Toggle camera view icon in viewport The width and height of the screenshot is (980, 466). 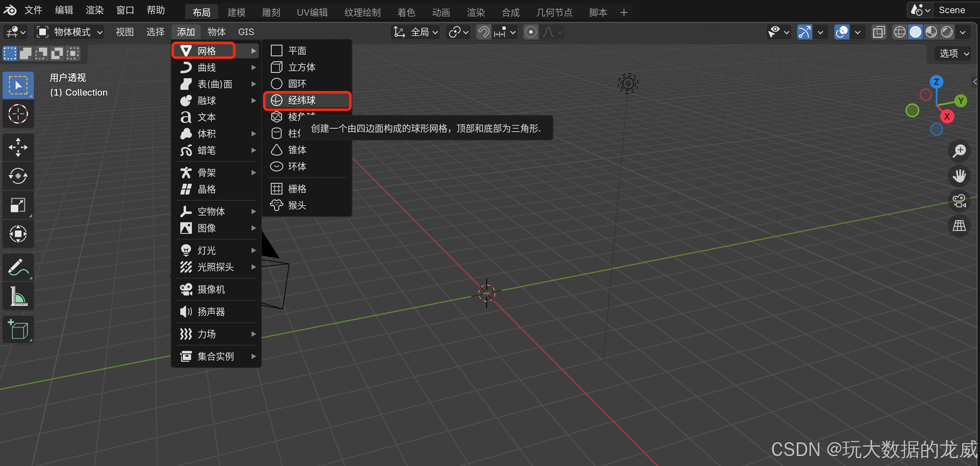[x=959, y=201]
